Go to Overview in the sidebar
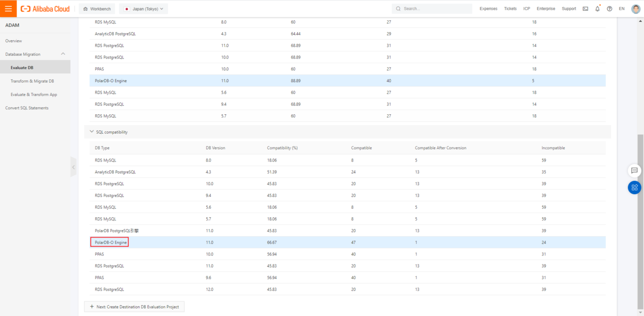 [x=14, y=41]
